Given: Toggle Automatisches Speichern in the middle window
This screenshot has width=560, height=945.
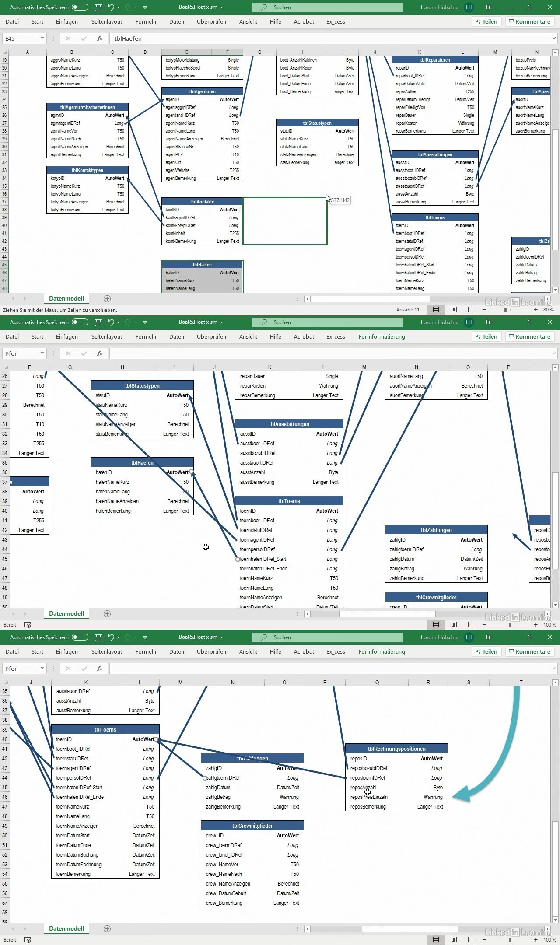Looking at the screenshot, I should pos(80,322).
